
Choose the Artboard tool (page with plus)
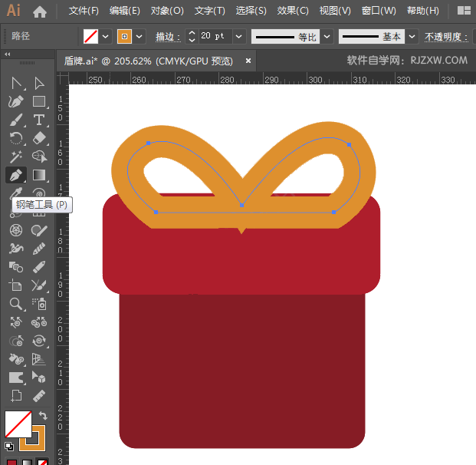16,396
